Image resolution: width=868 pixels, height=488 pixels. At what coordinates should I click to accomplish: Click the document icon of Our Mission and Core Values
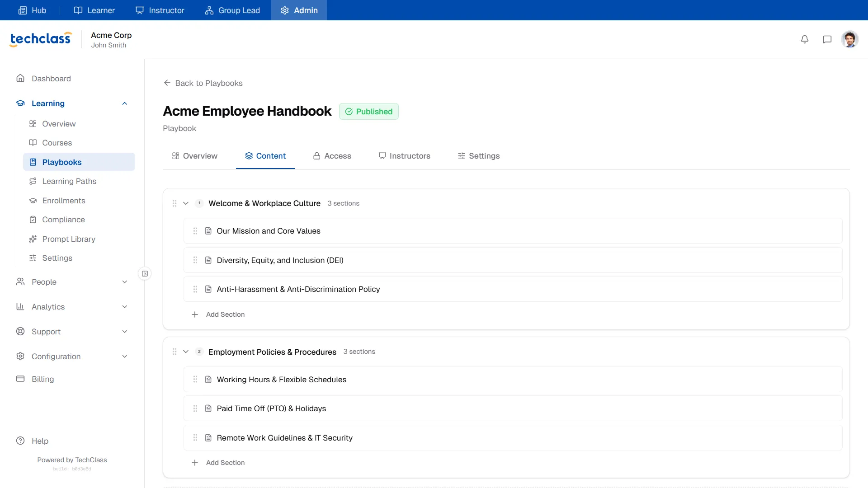click(x=208, y=231)
